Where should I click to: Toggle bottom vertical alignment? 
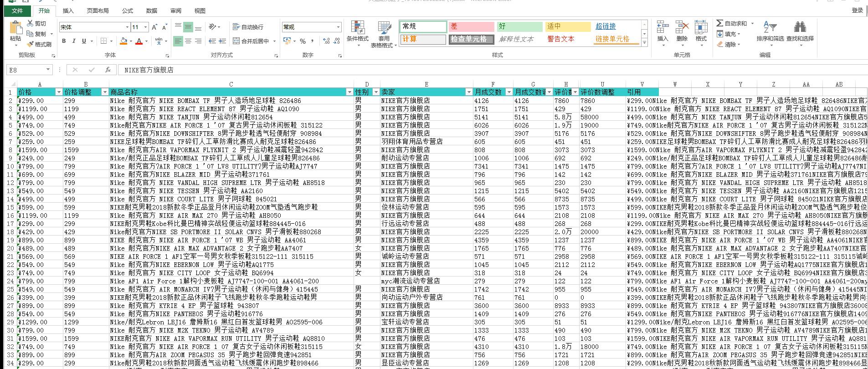(198, 27)
